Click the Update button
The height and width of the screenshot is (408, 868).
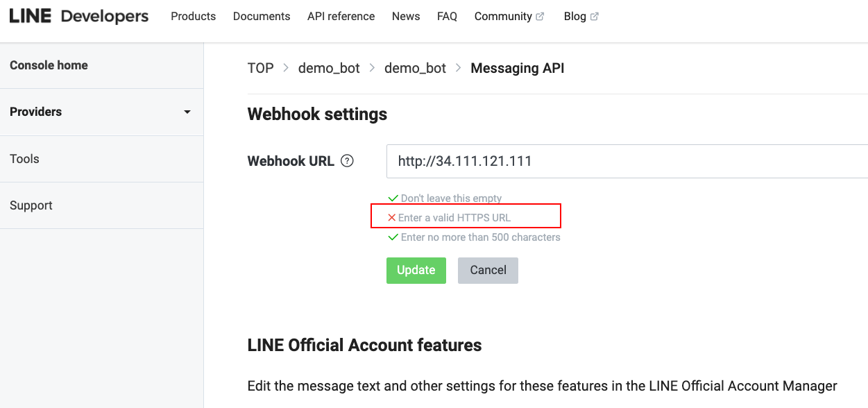pyautogui.click(x=416, y=270)
